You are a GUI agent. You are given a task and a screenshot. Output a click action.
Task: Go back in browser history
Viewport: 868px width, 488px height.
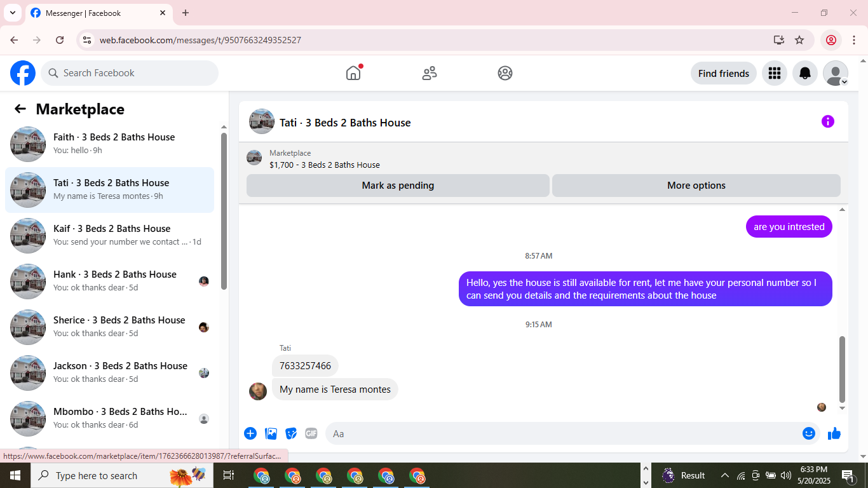(x=14, y=40)
